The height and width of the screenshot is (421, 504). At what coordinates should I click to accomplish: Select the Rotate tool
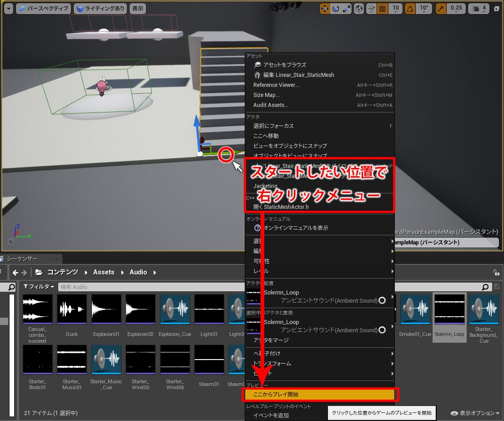pyautogui.click(x=335, y=8)
